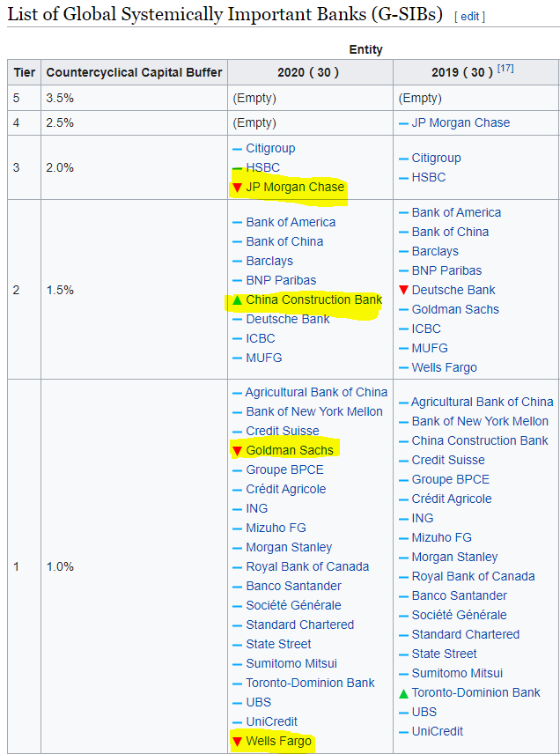Open China Construction Bank in 2020 column
This screenshot has height=754, width=560.
313,299
